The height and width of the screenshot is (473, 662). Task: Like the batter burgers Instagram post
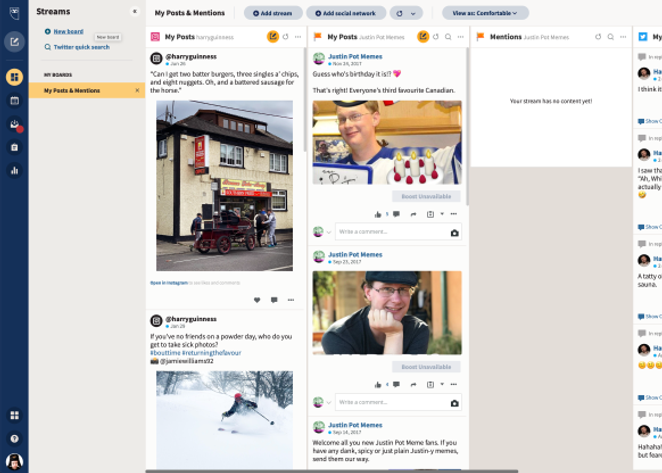(257, 300)
